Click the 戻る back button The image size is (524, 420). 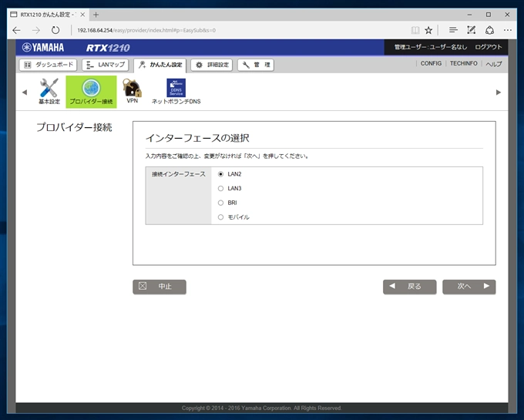(410, 287)
